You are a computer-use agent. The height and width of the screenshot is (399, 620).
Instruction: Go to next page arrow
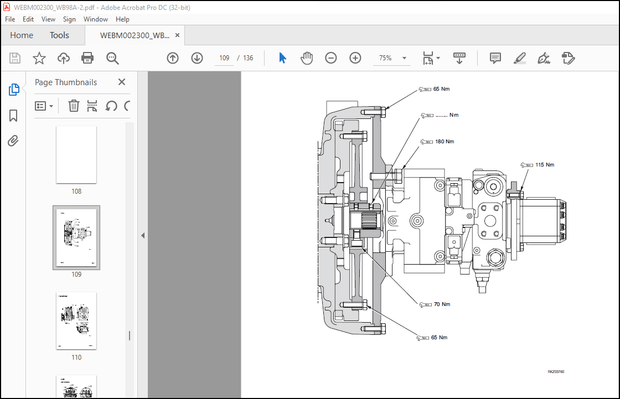click(197, 58)
